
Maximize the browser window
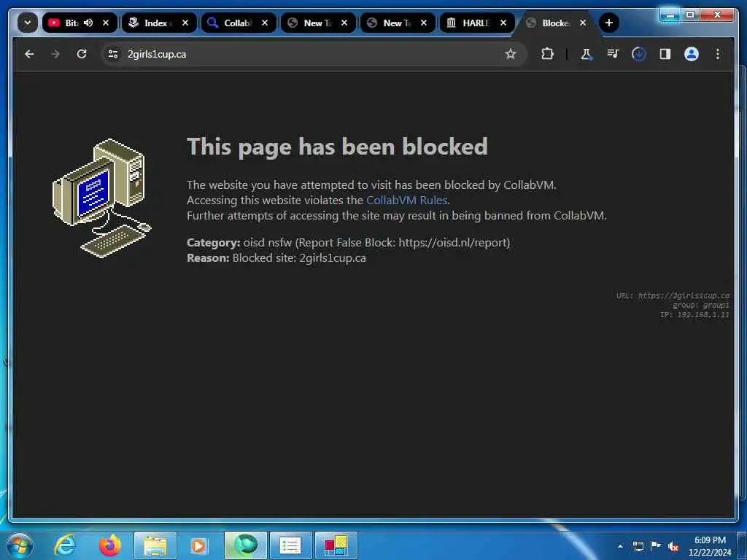tap(690, 15)
